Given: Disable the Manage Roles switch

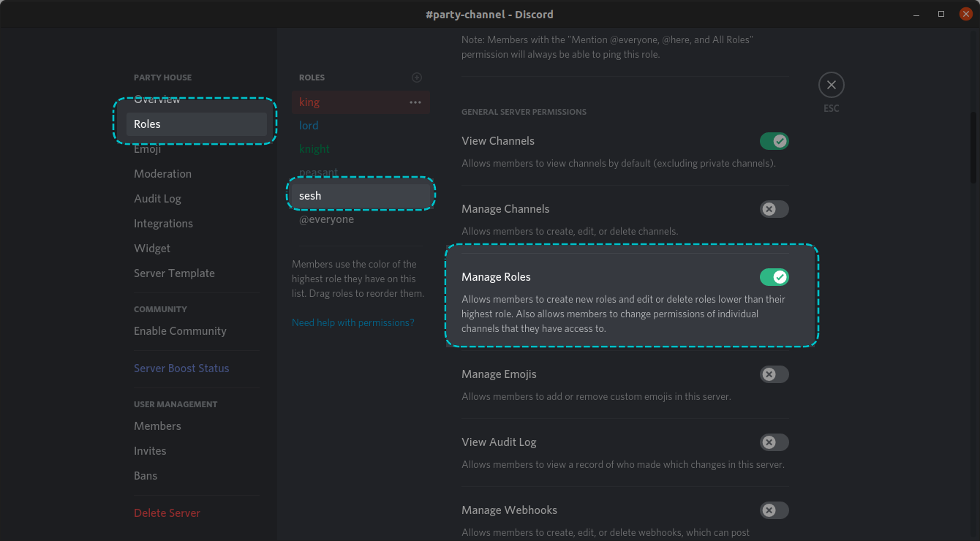Looking at the screenshot, I should [x=774, y=277].
